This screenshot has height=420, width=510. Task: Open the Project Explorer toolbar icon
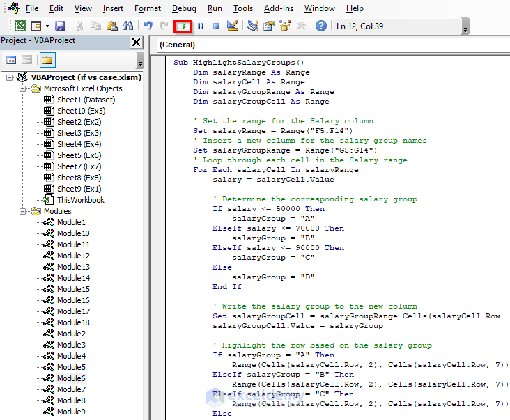pos(253,26)
